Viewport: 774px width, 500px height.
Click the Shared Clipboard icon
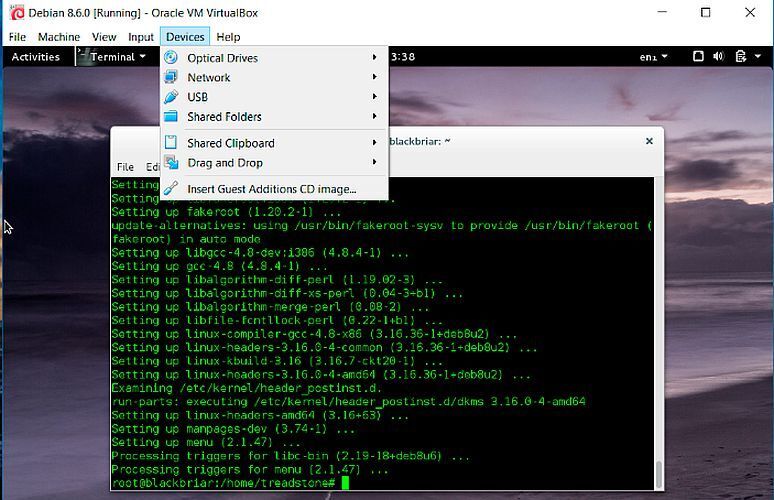pos(170,143)
